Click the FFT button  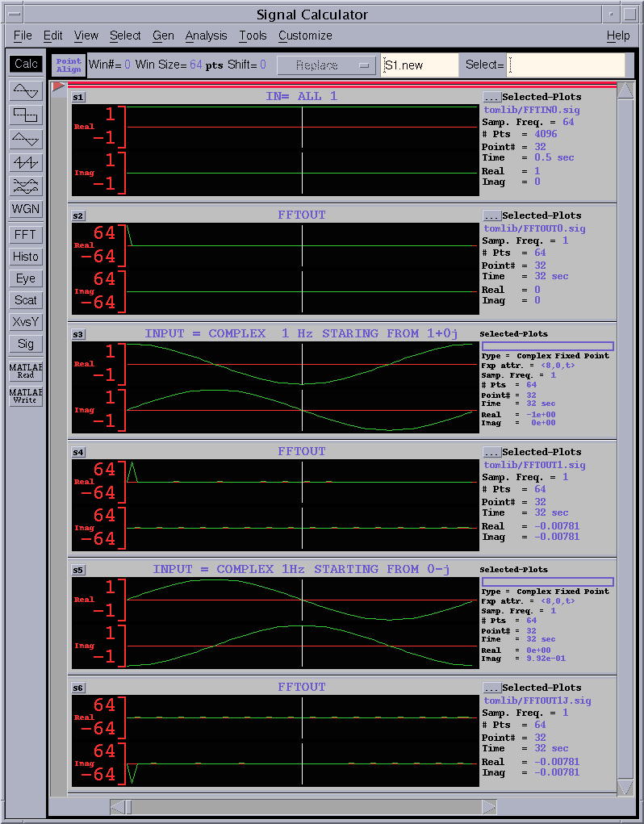coord(26,235)
